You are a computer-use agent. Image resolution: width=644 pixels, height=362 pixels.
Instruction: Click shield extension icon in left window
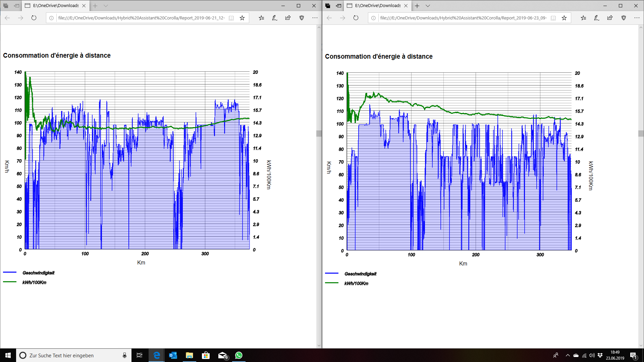point(302,18)
